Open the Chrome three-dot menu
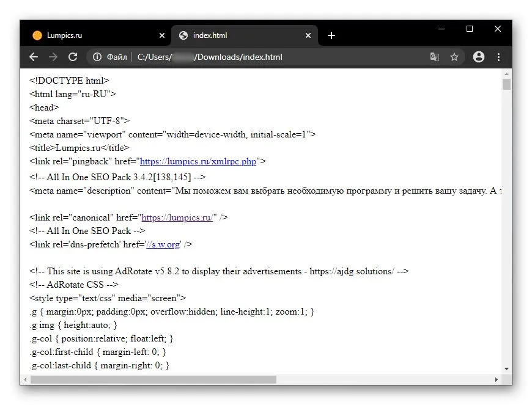 498,57
